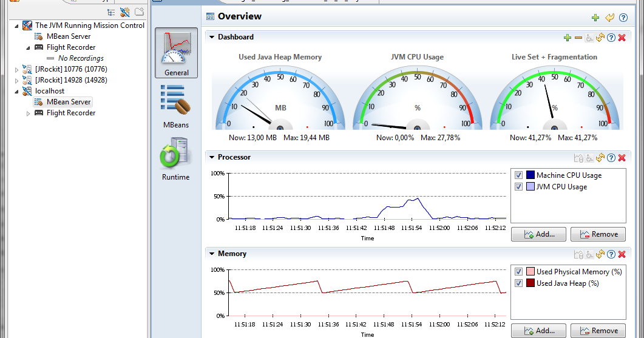The height and width of the screenshot is (338, 644).
Task: Click the tree layout icon in JVM Browser toolbar
Action: (x=111, y=12)
